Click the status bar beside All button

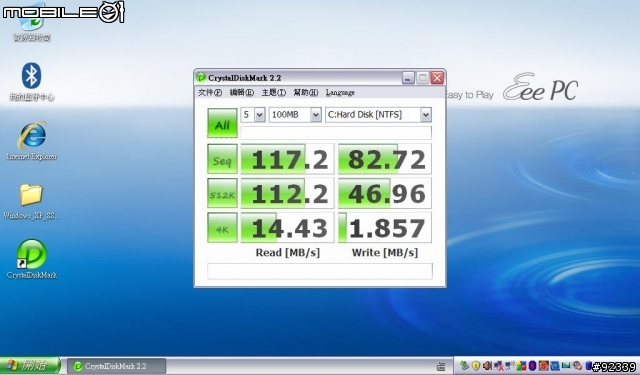coord(336,133)
